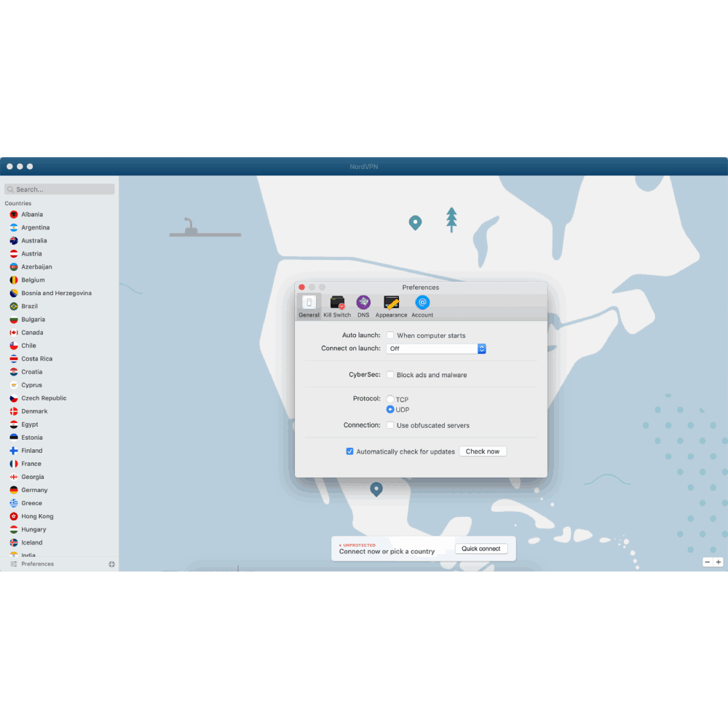The image size is (728, 728).
Task: Click the Croatia flag icon
Action: pyautogui.click(x=14, y=372)
